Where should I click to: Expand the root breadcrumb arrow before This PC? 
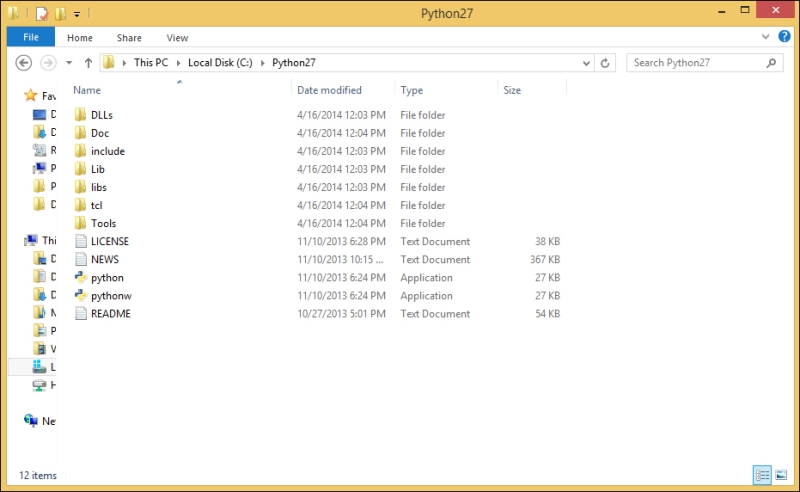coord(124,63)
